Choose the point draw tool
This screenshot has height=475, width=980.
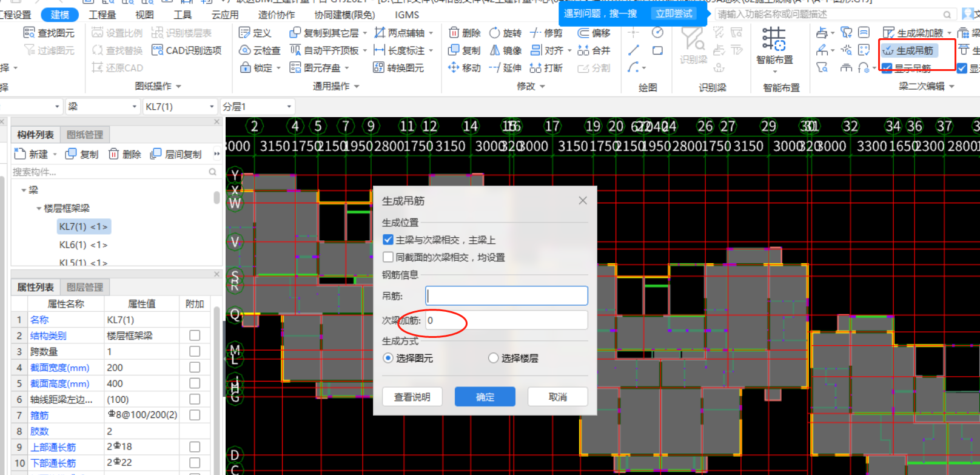(x=634, y=33)
